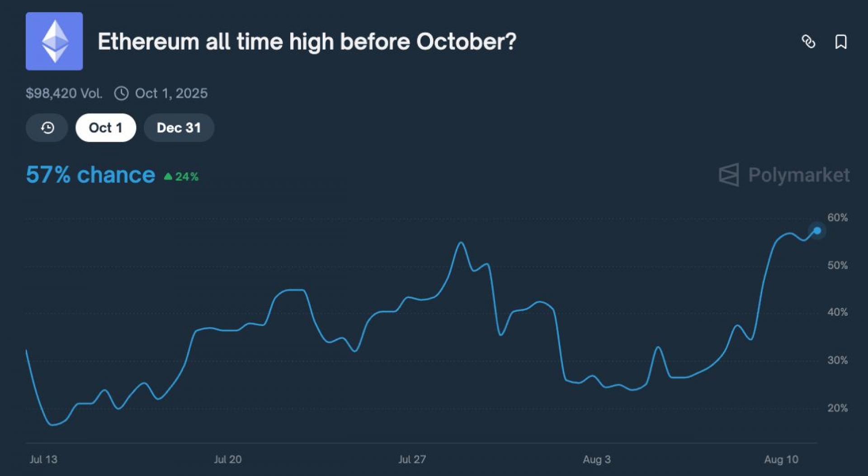Click the 57% chance value
This screenshot has height=476, width=868.
90,175
